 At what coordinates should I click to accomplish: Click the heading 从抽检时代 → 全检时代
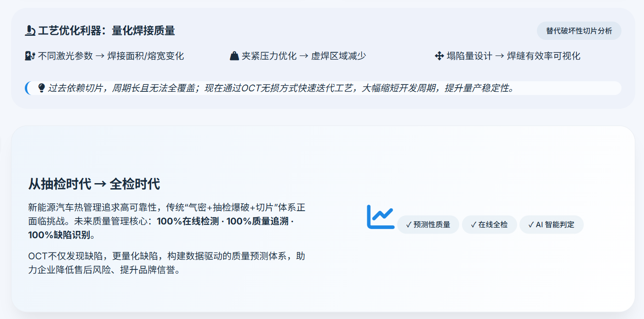[94, 185]
